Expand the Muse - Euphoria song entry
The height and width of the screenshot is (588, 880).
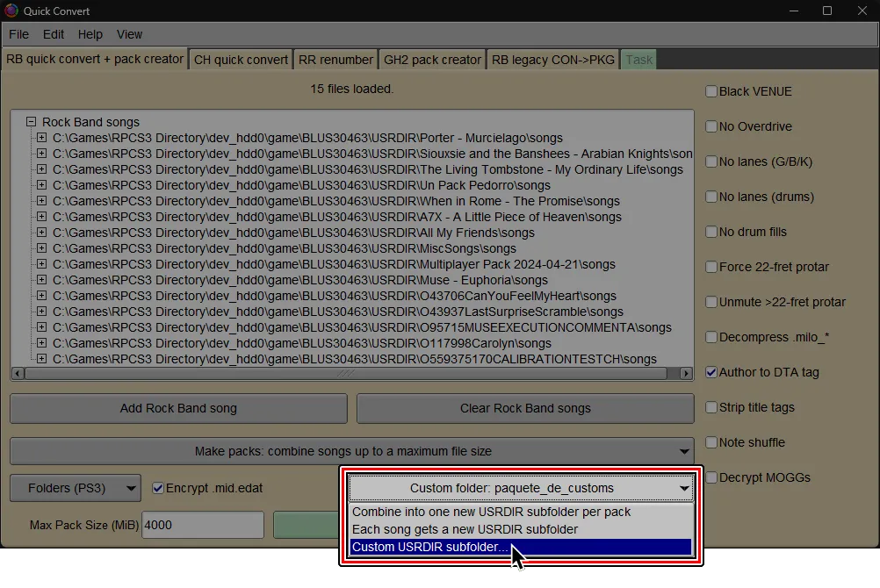[x=41, y=280]
